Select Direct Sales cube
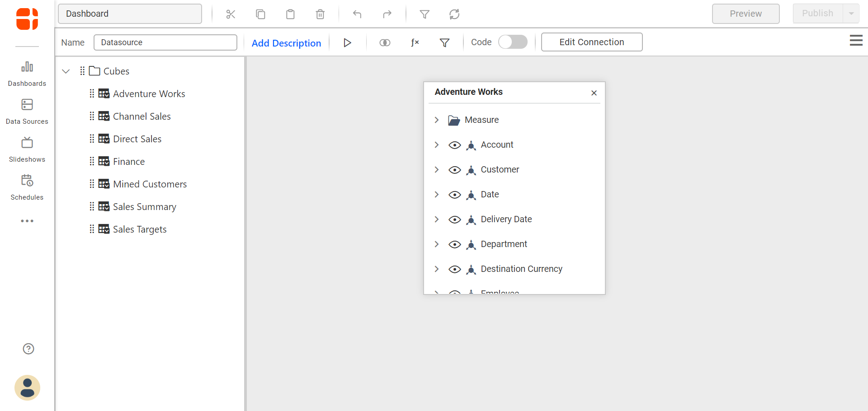 pos(137,139)
